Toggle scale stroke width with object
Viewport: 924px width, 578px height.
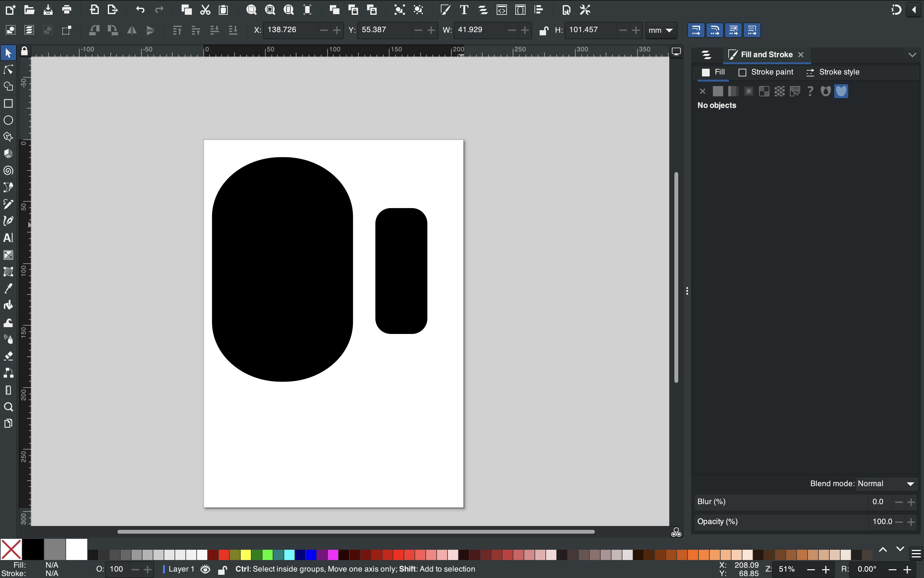click(x=696, y=30)
